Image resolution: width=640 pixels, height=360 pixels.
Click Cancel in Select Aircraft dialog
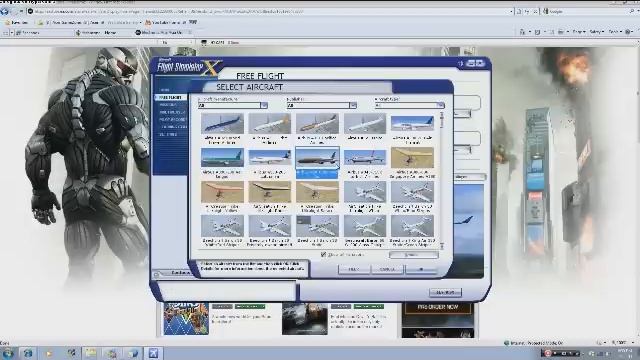tap(387, 269)
